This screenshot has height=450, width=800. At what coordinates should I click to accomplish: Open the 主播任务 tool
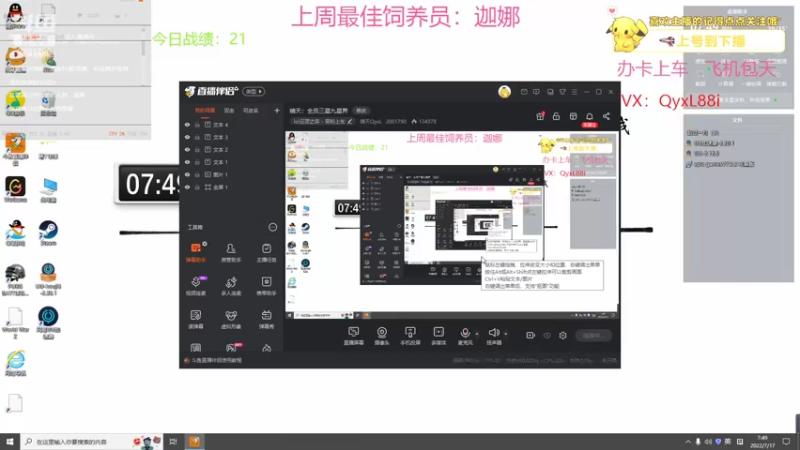click(266, 252)
